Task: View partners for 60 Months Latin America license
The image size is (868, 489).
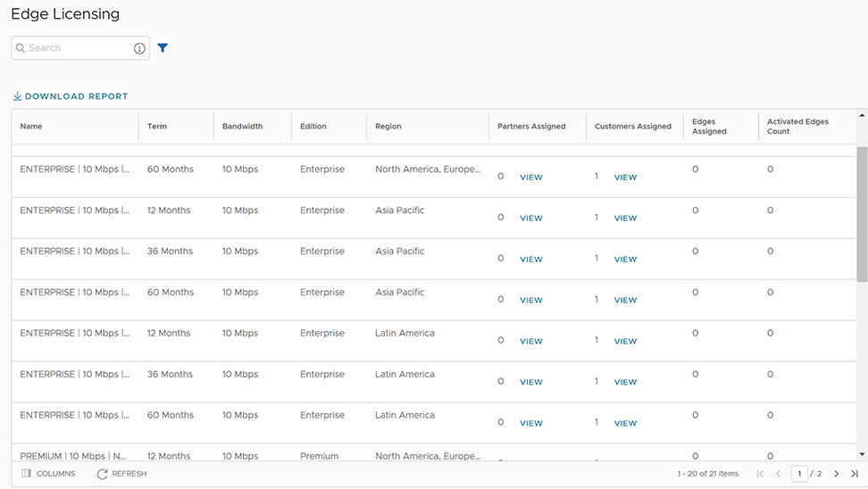Action: tap(531, 424)
